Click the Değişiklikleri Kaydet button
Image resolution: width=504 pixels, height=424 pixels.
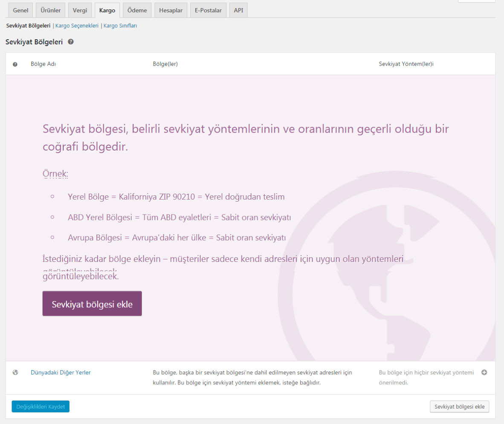click(x=41, y=407)
